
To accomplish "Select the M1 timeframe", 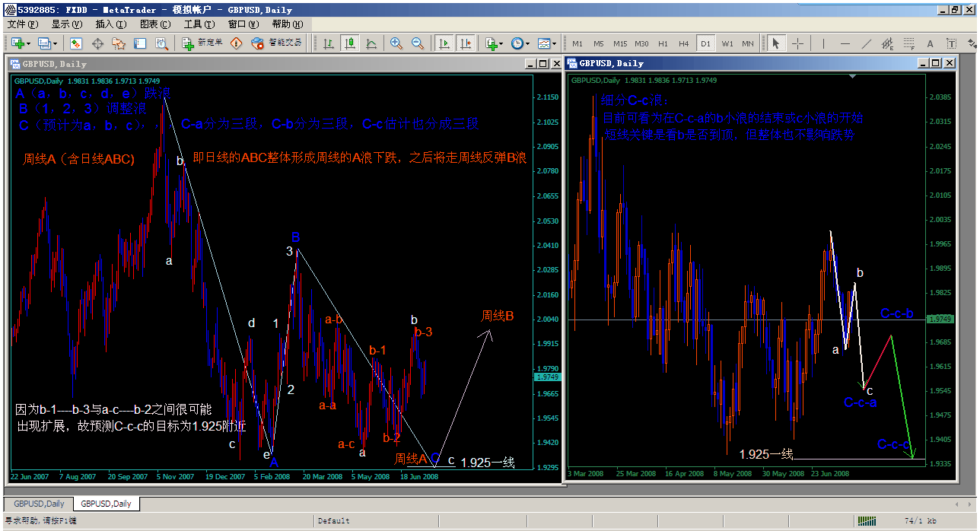I will pos(577,43).
